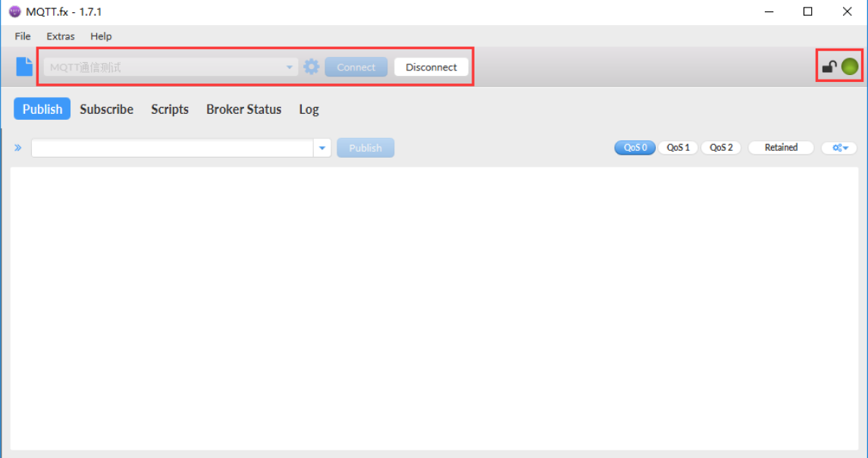
Task: Select QoS 0 level
Action: (635, 148)
